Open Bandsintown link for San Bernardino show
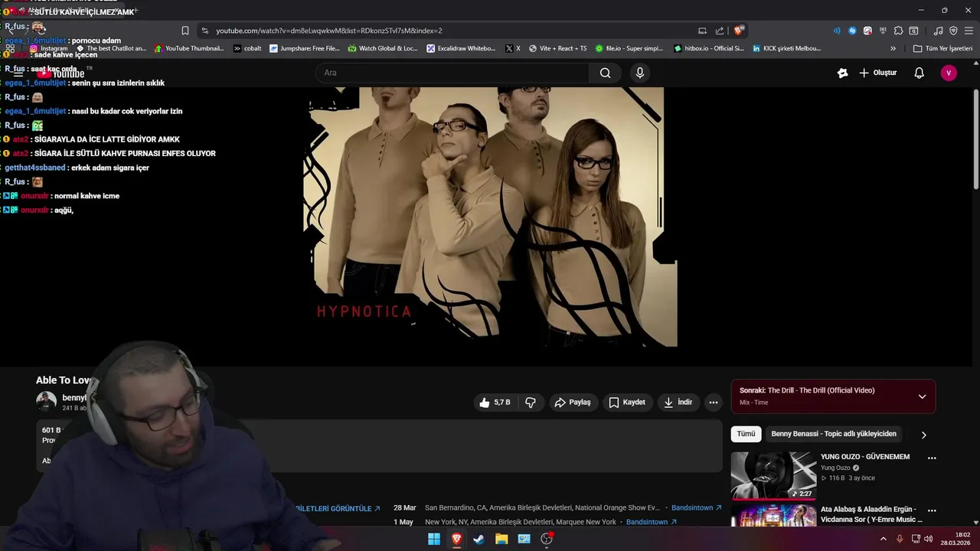Image resolution: width=980 pixels, height=551 pixels. pyautogui.click(x=697, y=507)
